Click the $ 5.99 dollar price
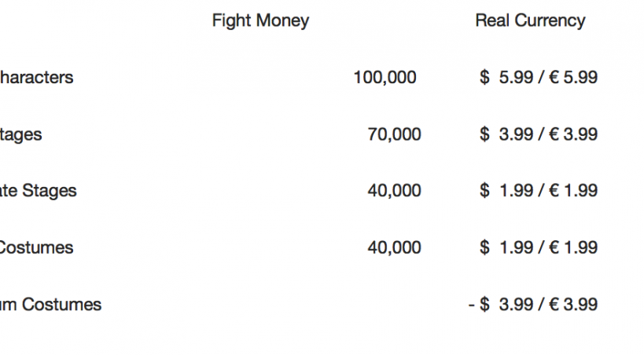Viewport: 644px width, 355px height. (506, 78)
